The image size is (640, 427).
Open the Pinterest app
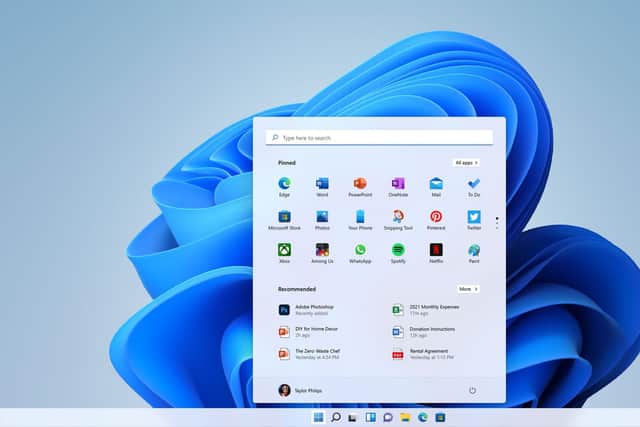tap(436, 220)
